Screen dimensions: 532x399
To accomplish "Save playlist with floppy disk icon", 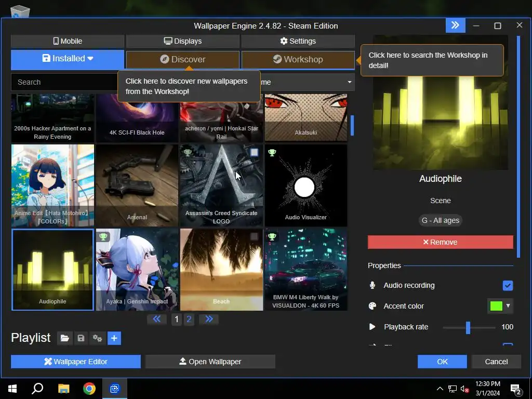I will pyautogui.click(x=81, y=338).
